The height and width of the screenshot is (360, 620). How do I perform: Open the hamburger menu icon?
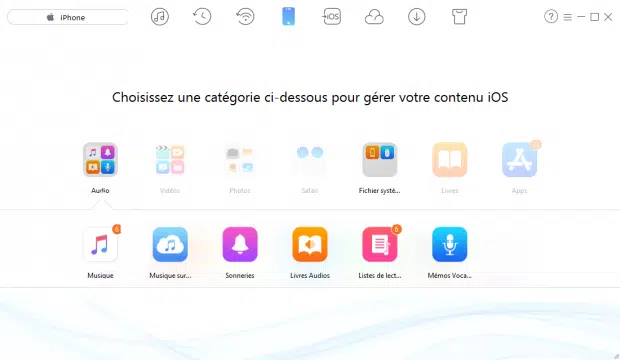tap(567, 17)
